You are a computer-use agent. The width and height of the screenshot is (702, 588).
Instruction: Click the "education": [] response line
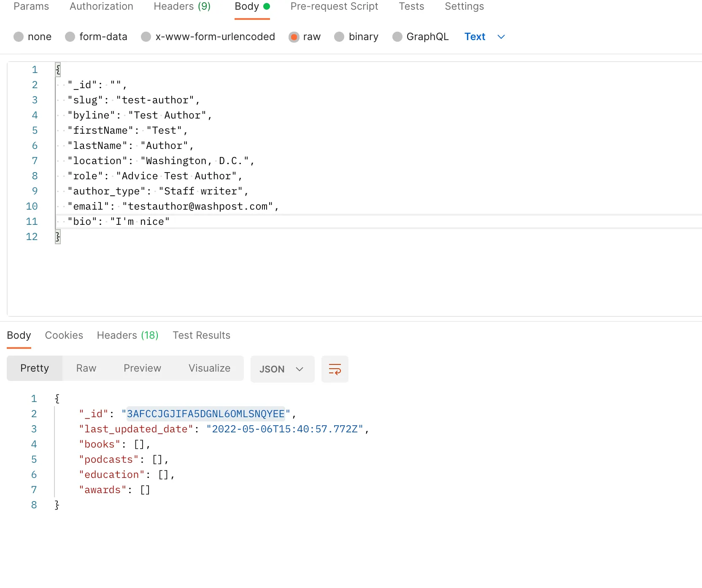click(x=127, y=475)
